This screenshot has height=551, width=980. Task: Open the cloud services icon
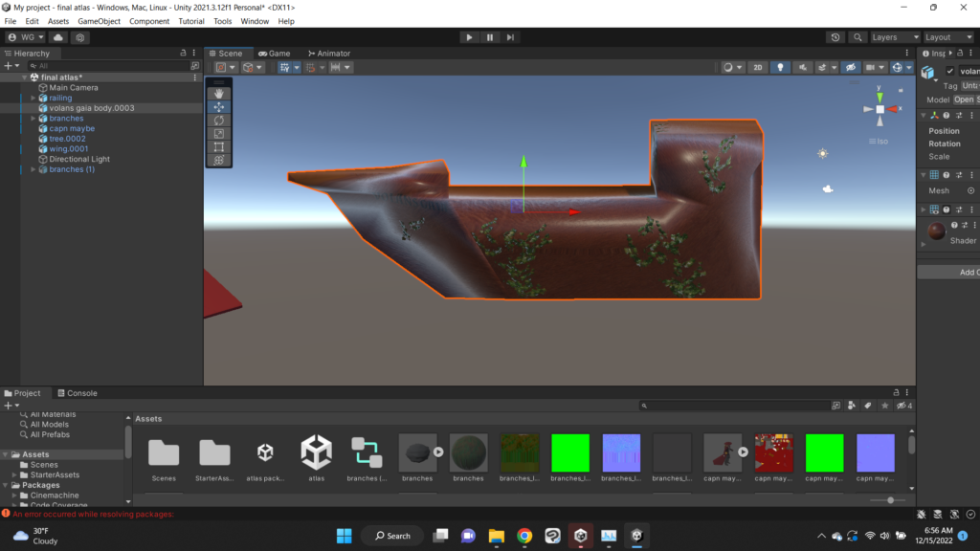(58, 37)
